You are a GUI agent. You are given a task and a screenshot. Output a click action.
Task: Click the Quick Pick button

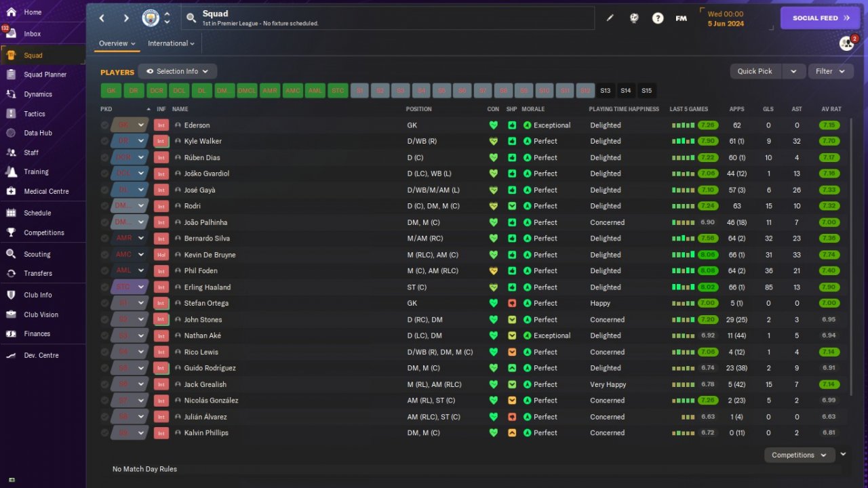point(755,71)
